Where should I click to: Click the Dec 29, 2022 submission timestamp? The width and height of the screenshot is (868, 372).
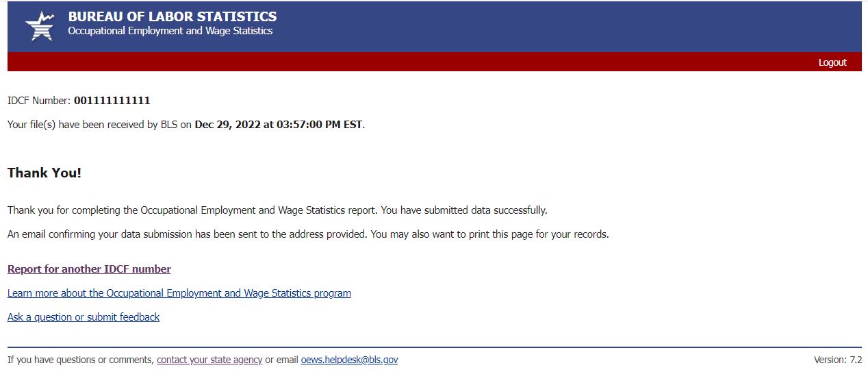pyautogui.click(x=279, y=125)
